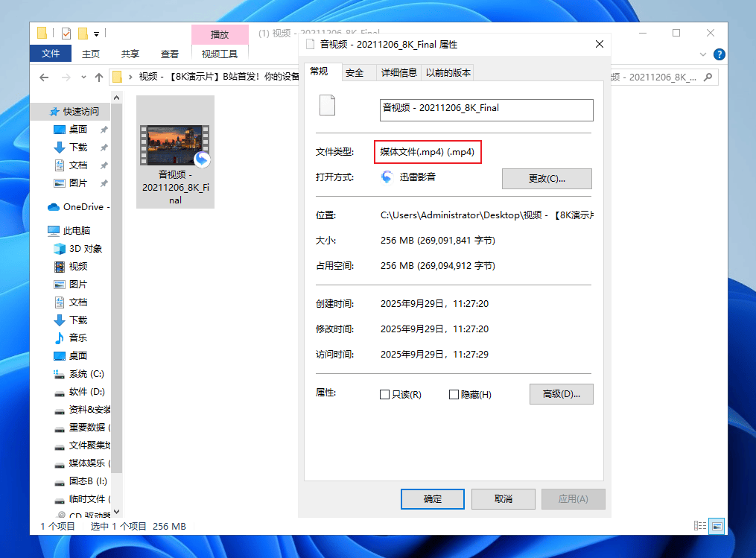Switch to details list view in status bar
756x558 pixels.
[x=700, y=526]
